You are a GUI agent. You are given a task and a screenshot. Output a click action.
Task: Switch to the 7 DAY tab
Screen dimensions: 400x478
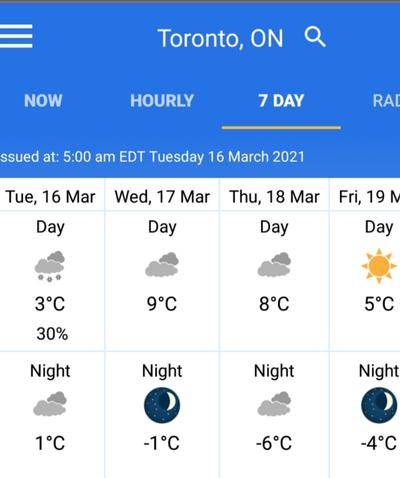tap(281, 101)
